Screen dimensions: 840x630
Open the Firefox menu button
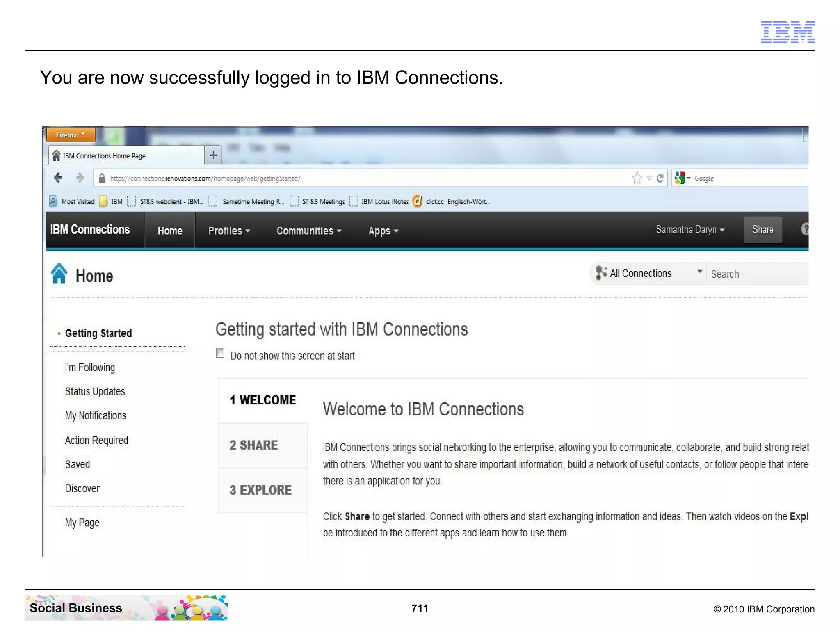tap(71, 135)
